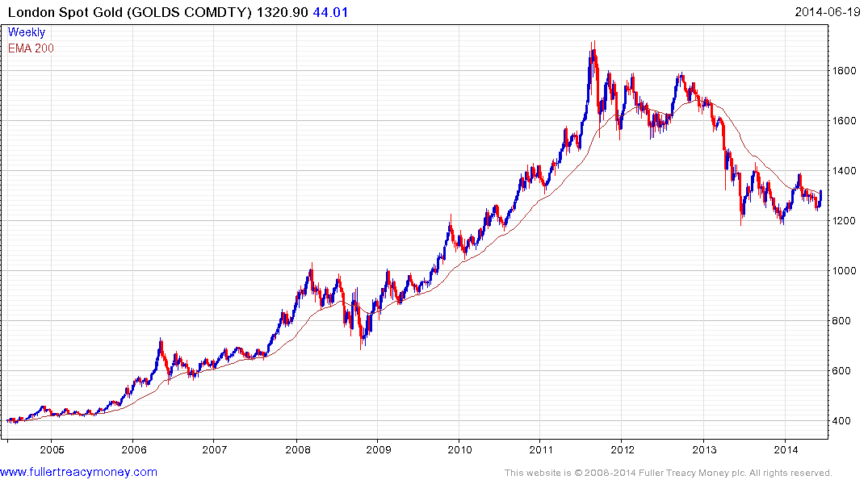Click the 2013 x-axis label
868x484 pixels.
[704, 449]
